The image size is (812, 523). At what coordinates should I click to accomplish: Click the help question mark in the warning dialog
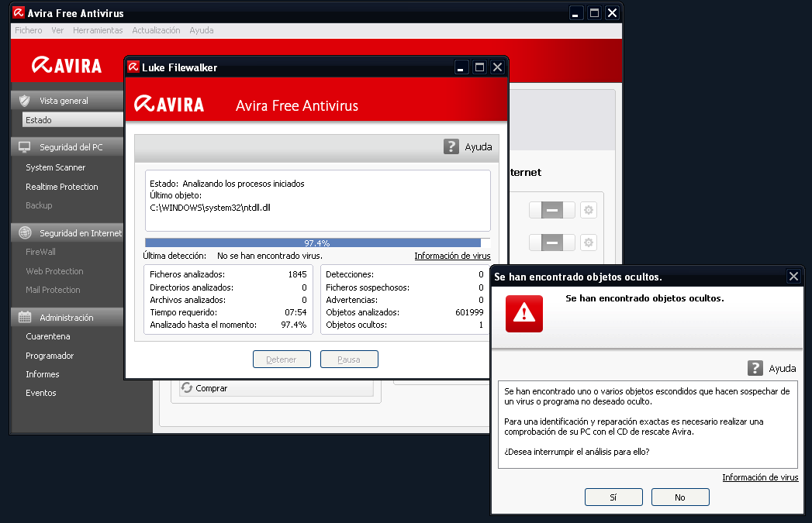[x=755, y=368]
